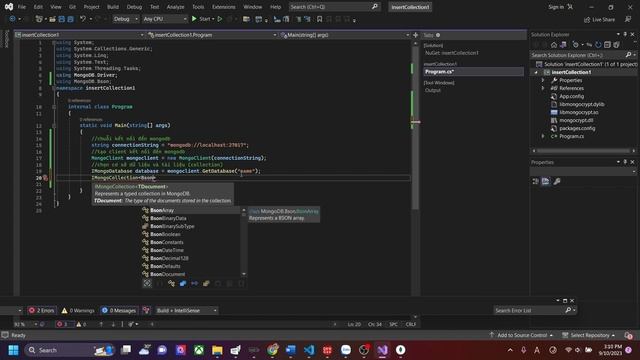Click the Sign in link
The image size is (640, 360).
(560, 7)
